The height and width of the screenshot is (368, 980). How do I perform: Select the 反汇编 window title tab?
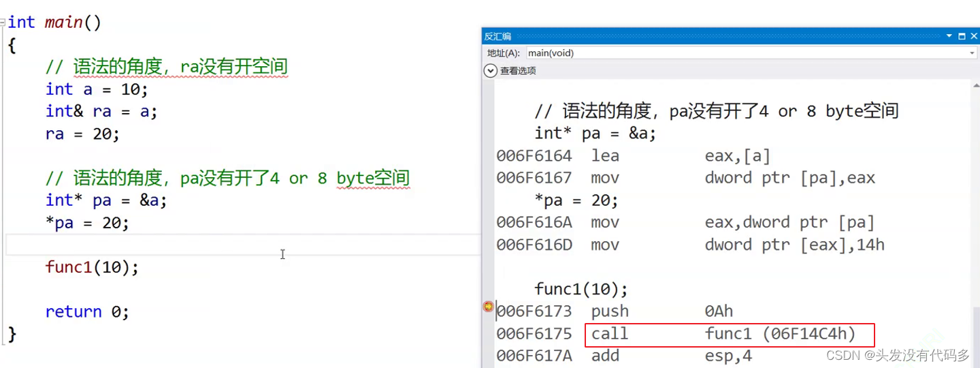pos(497,36)
